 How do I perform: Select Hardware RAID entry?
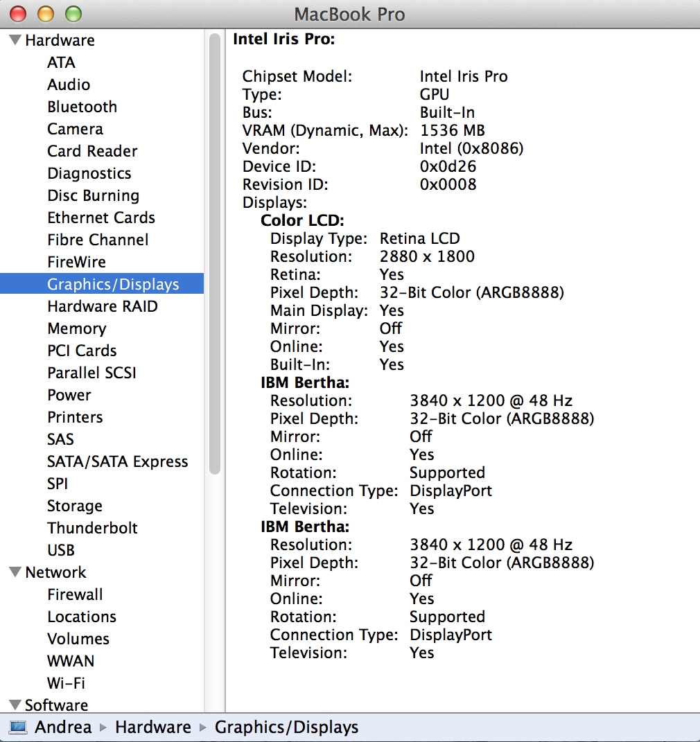(103, 306)
